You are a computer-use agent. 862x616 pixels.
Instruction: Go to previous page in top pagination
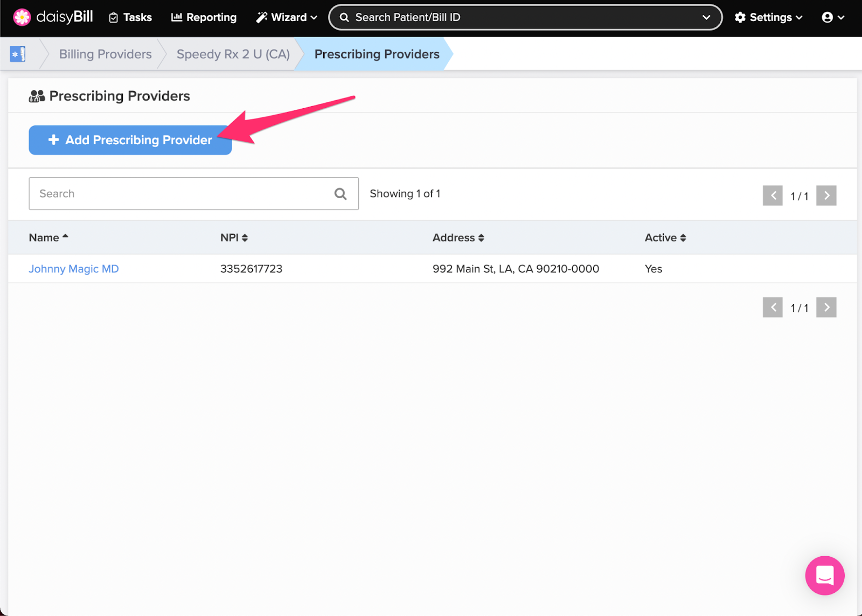click(773, 195)
